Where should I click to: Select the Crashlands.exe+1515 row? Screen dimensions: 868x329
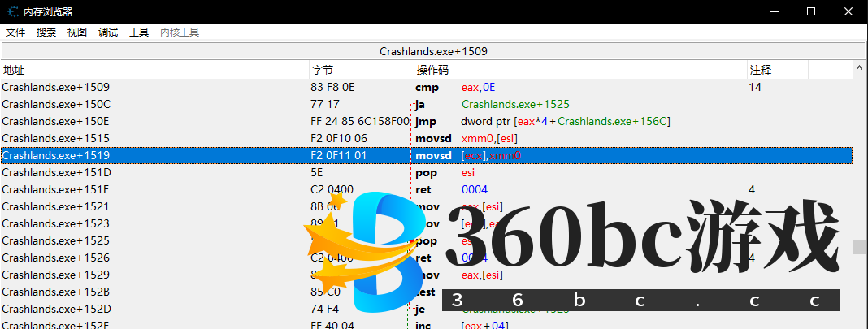point(426,139)
